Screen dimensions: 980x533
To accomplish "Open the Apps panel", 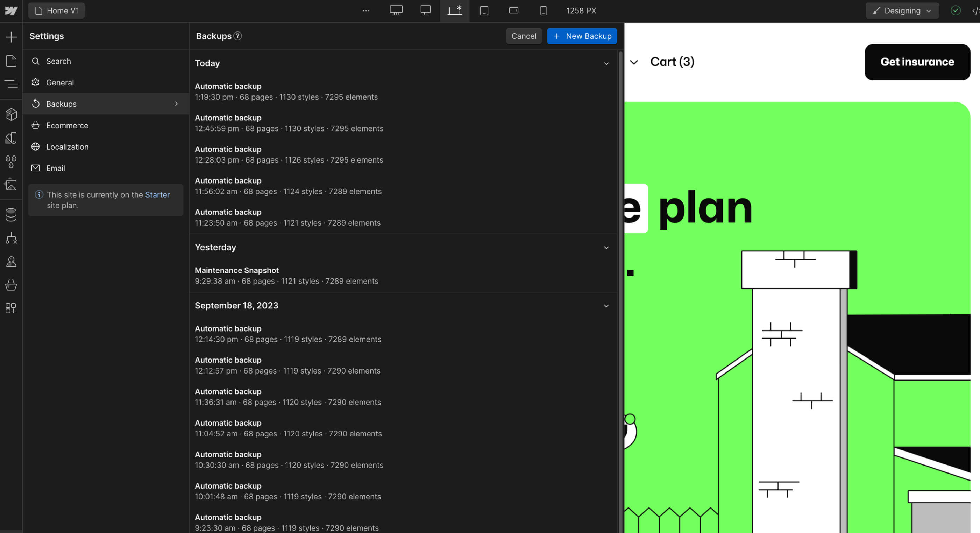I will 11,308.
